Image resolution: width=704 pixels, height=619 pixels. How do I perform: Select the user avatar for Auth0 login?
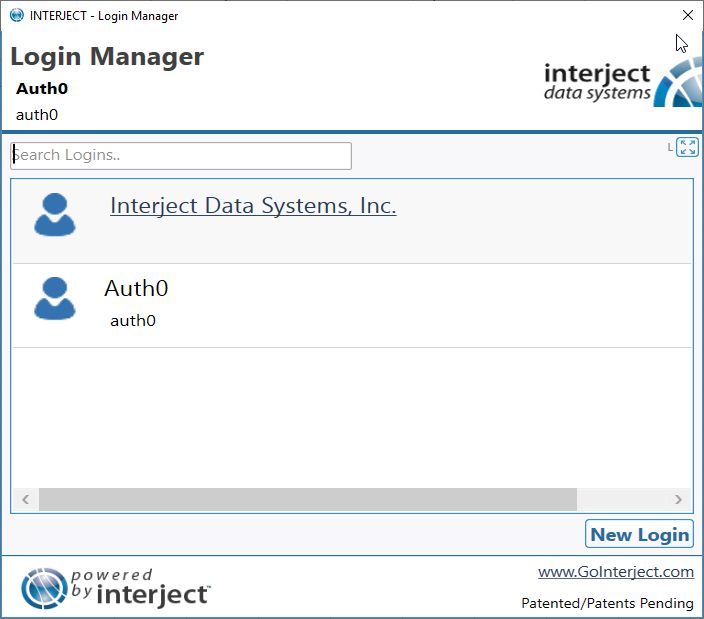pyautogui.click(x=55, y=299)
